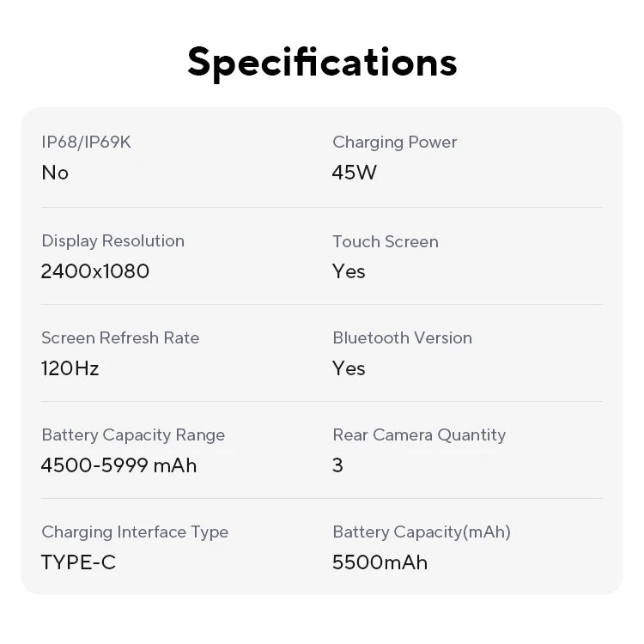Select the Yes value under Touch Screen
The width and height of the screenshot is (644, 644).
click(x=349, y=271)
